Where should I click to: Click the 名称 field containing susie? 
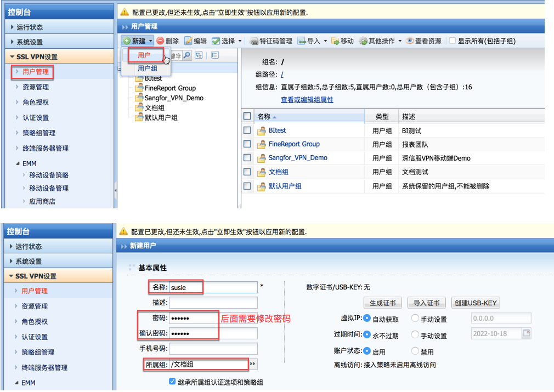213,287
